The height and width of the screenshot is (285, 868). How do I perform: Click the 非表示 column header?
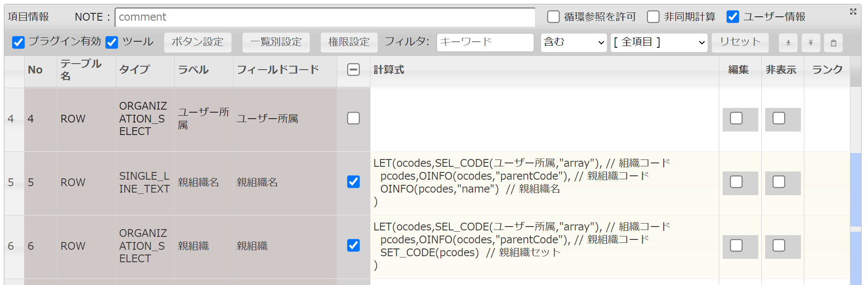782,72
